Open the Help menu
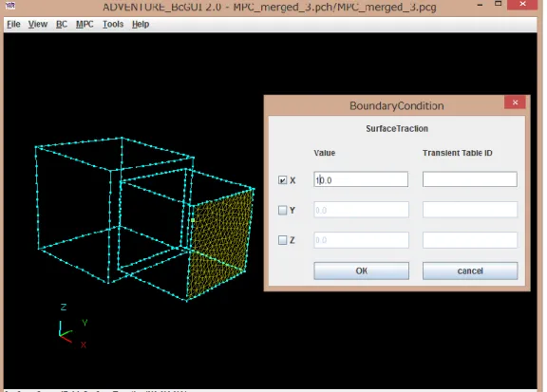The height and width of the screenshot is (392, 547). pos(141,24)
